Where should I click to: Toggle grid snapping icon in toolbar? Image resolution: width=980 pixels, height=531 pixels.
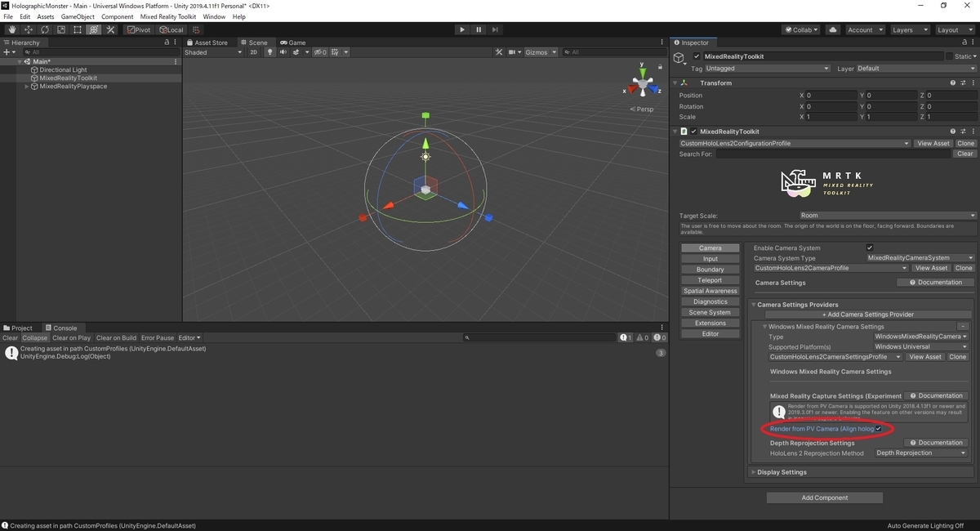pos(196,29)
